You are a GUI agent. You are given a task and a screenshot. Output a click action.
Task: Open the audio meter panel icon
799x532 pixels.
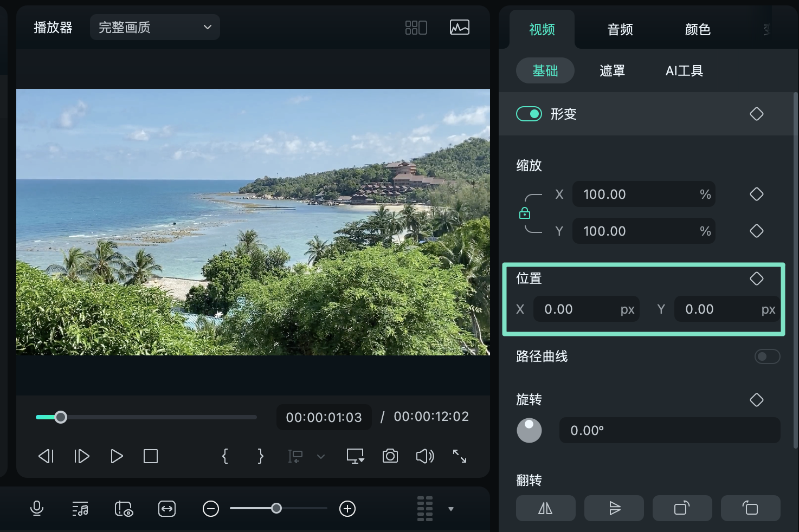(459, 27)
